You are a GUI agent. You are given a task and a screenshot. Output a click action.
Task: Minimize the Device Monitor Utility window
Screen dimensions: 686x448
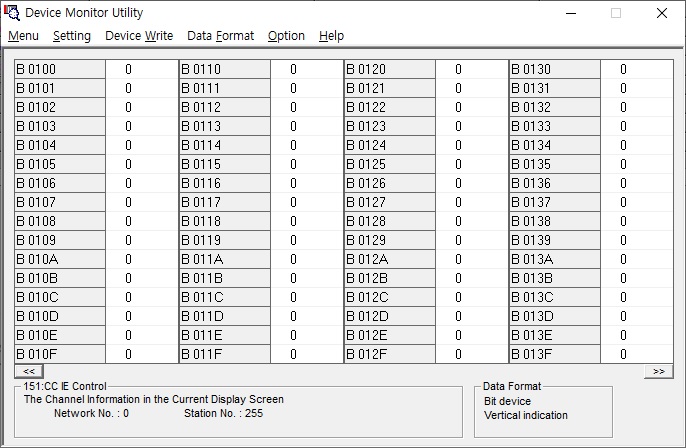pyautogui.click(x=571, y=13)
